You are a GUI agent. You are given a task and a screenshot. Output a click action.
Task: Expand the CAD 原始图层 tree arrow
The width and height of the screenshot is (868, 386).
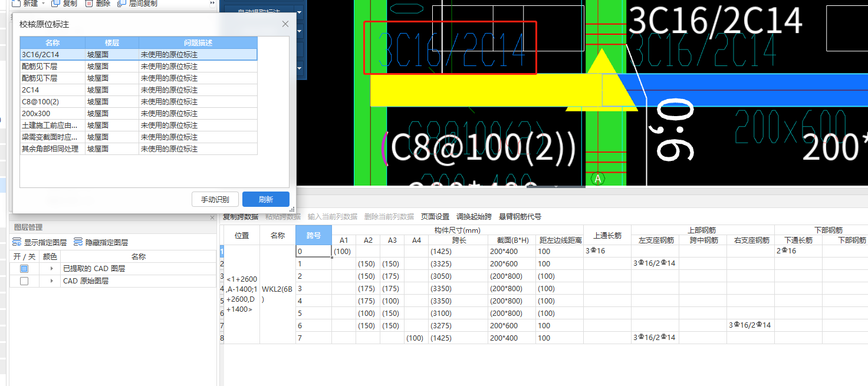pos(51,281)
